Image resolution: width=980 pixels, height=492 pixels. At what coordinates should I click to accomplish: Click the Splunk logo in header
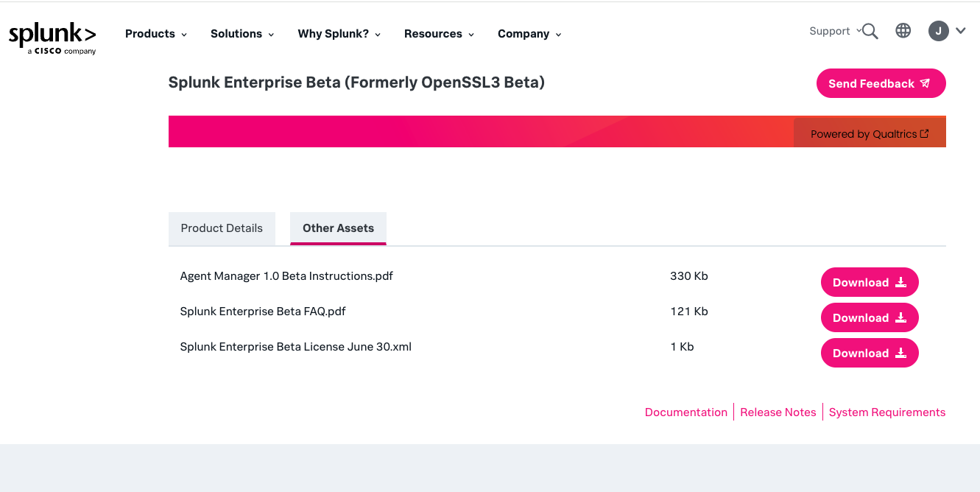pos(52,38)
